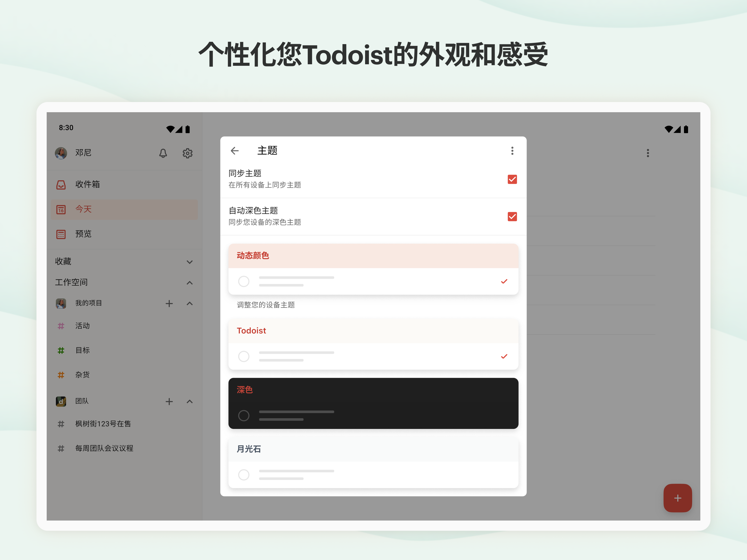Open the 目标 project
The image size is (747, 560).
point(124,351)
